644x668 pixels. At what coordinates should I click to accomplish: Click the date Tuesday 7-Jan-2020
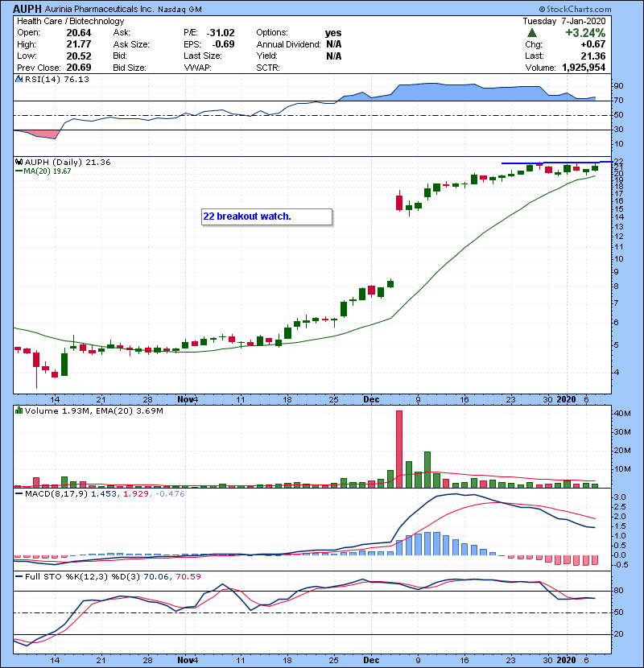tap(563, 21)
